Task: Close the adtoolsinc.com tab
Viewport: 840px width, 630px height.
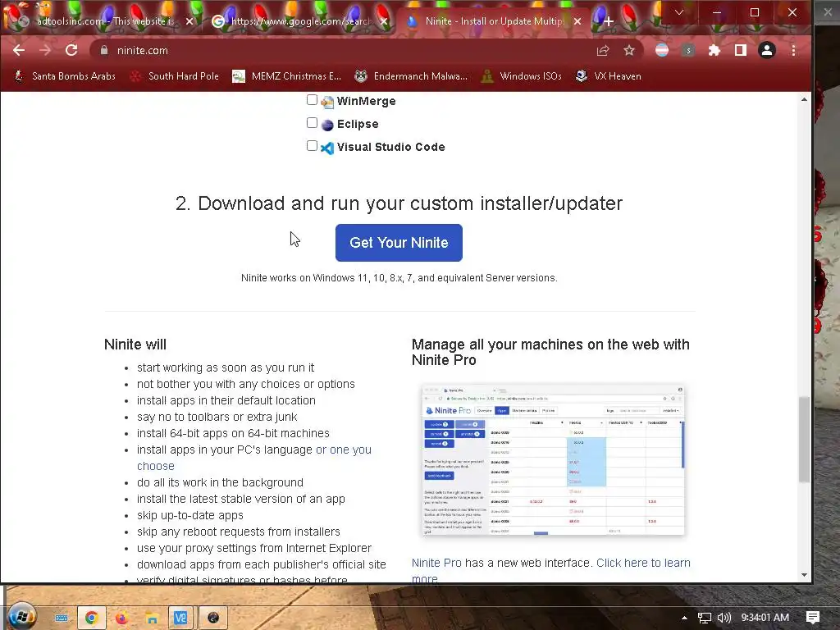Action: [x=189, y=21]
